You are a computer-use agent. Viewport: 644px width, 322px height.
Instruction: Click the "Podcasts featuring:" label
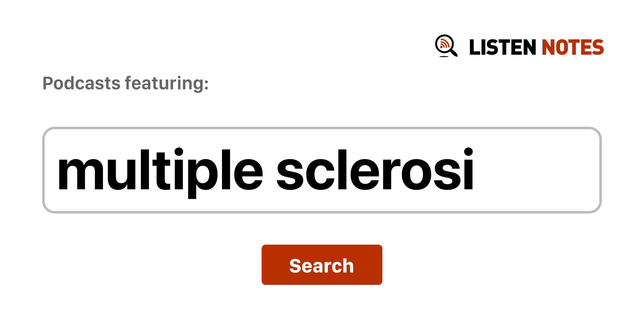pyautogui.click(x=125, y=83)
